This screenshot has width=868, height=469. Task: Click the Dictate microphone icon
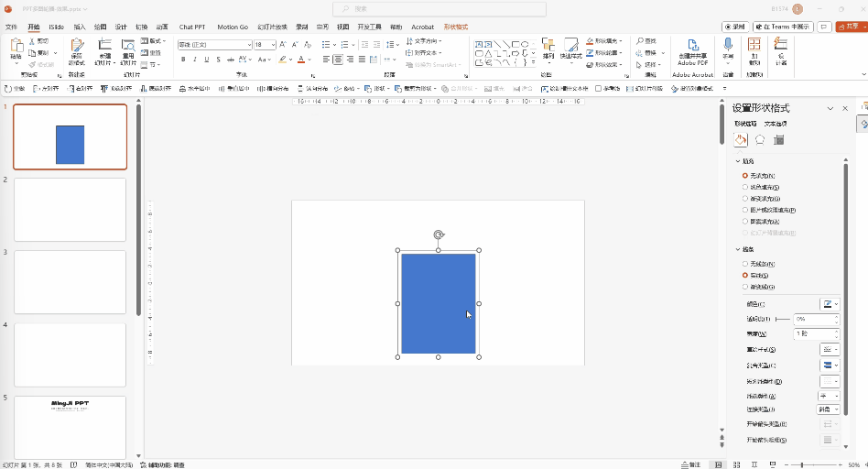point(728,44)
